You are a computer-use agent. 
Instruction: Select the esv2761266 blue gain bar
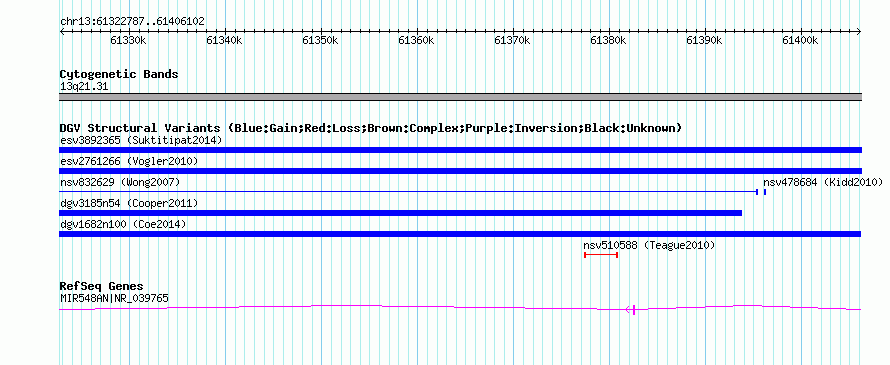click(460, 171)
